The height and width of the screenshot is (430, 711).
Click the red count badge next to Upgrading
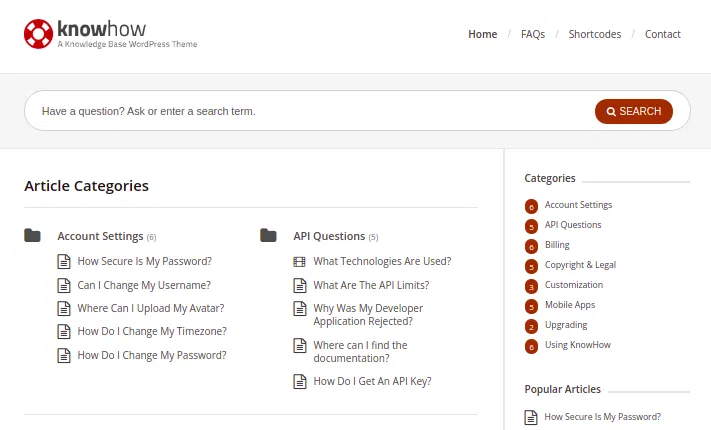(x=531, y=326)
